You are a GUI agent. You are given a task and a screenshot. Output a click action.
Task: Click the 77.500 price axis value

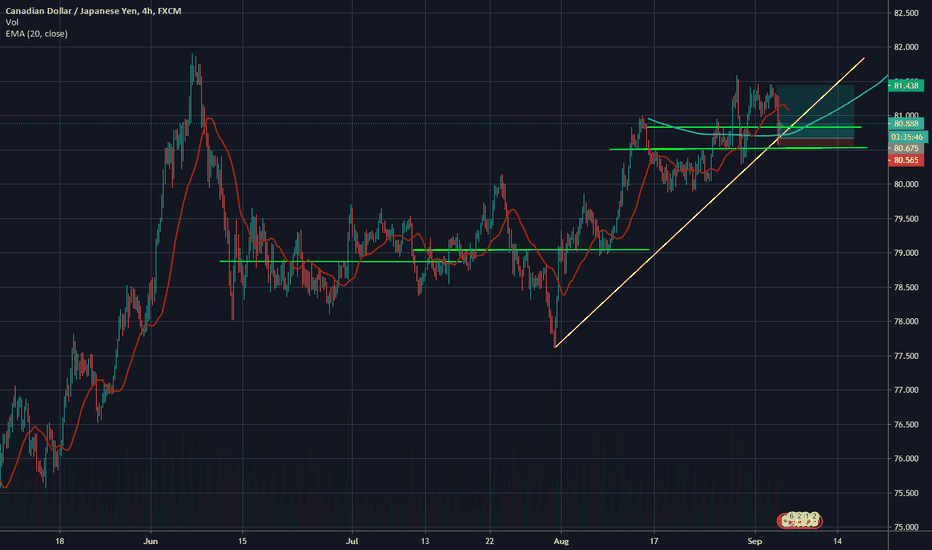tap(906, 356)
